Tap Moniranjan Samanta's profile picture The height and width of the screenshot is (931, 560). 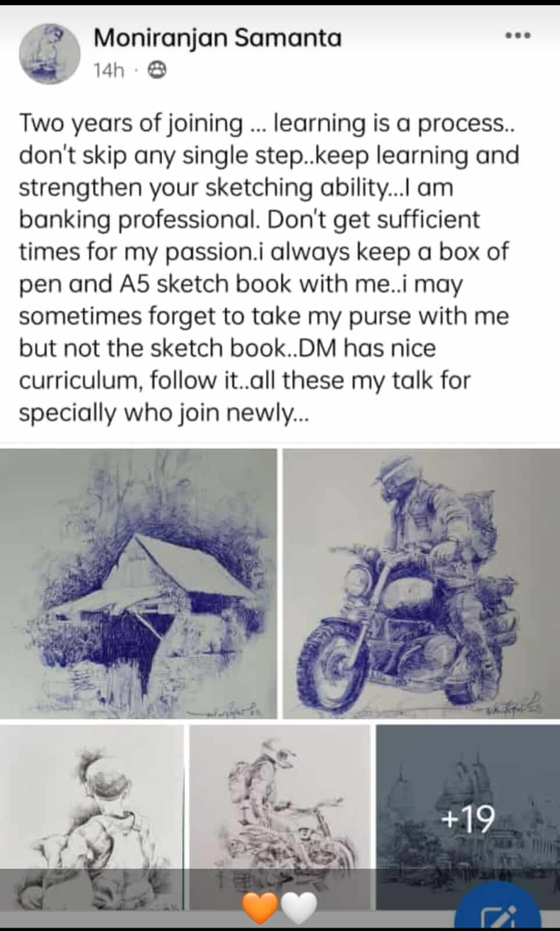[x=49, y=54]
